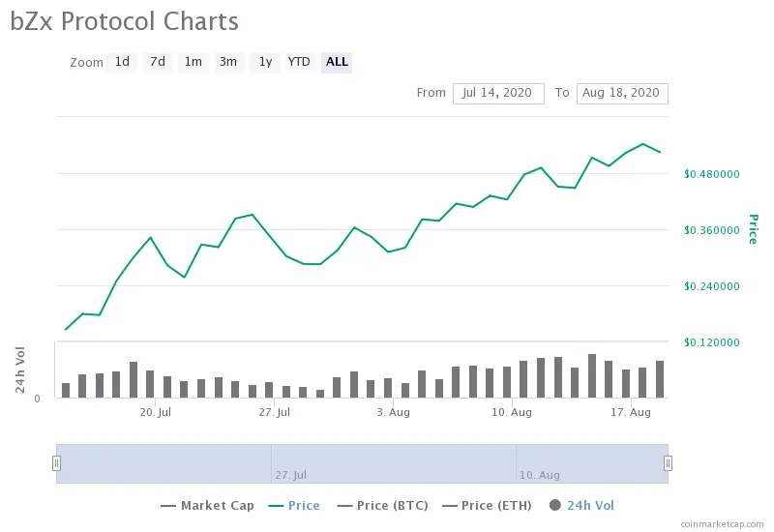This screenshot has width=774, height=532.
Task: Select the ALL zoom range
Action: [x=337, y=62]
